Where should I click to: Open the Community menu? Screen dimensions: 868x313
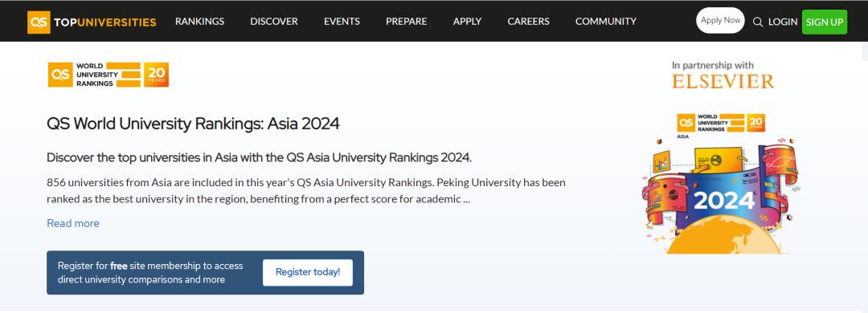tap(606, 22)
